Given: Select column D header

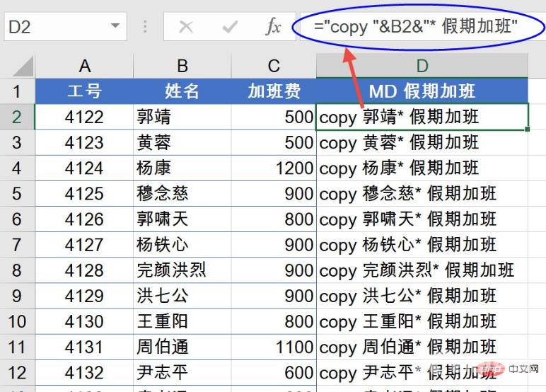Looking at the screenshot, I should (422, 67).
